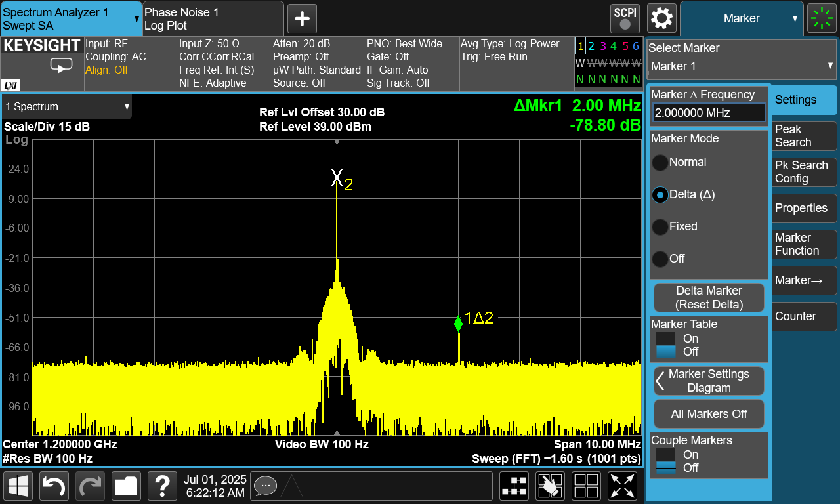Select the X2 reference marker
The width and height of the screenshot is (840, 504).
(337, 177)
